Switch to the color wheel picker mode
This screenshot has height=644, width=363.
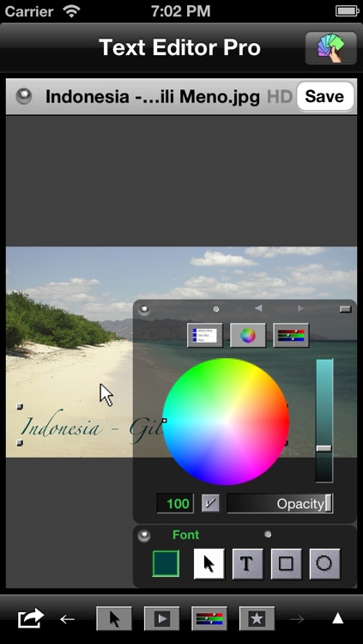tap(248, 336)
